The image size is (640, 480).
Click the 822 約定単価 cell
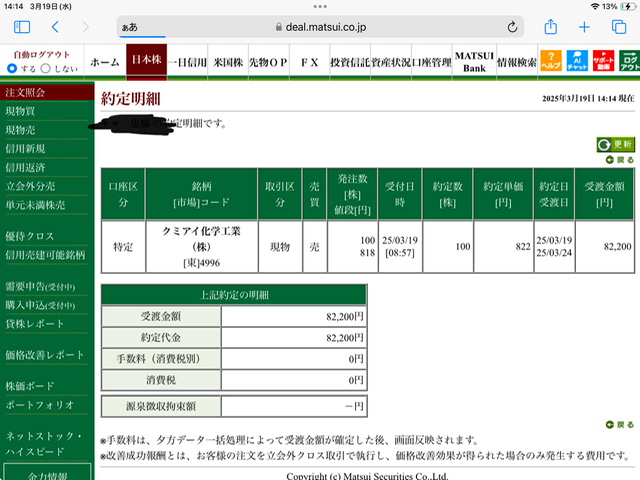tap(503, 247)
